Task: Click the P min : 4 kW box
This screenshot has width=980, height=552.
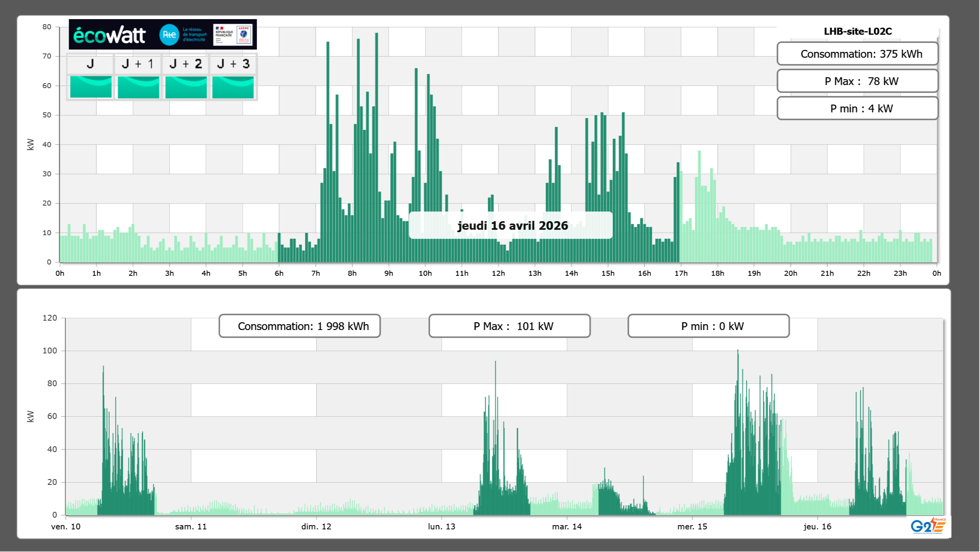Action: 857,108
